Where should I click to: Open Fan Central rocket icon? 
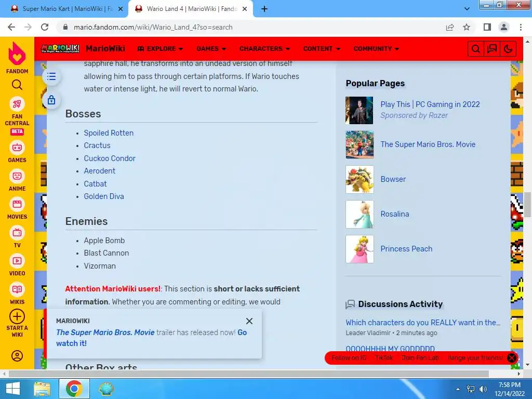[x=17, y=104]
